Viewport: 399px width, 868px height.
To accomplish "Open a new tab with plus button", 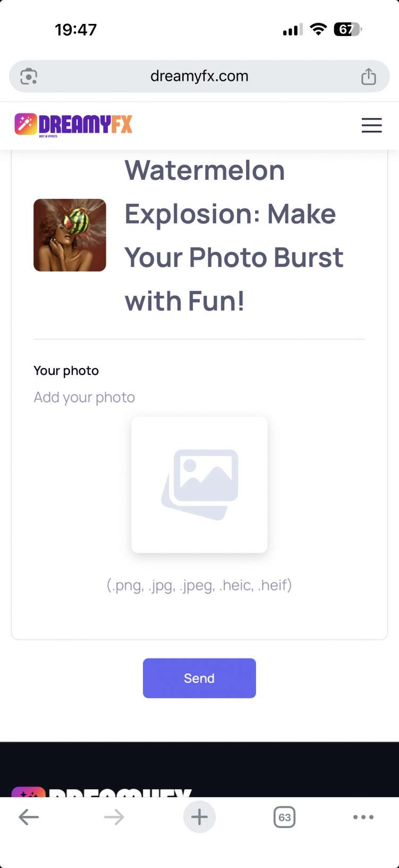I will coord(199,817).
